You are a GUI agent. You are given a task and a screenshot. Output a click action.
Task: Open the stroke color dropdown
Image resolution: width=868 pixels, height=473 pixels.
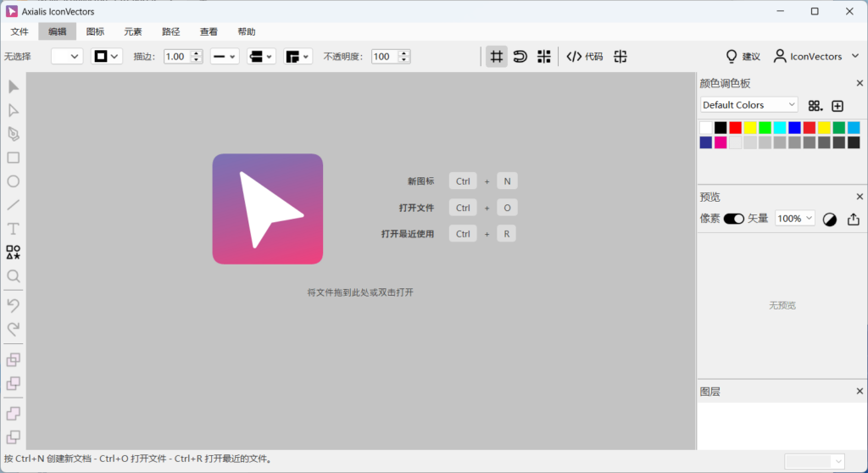[106, 57]
